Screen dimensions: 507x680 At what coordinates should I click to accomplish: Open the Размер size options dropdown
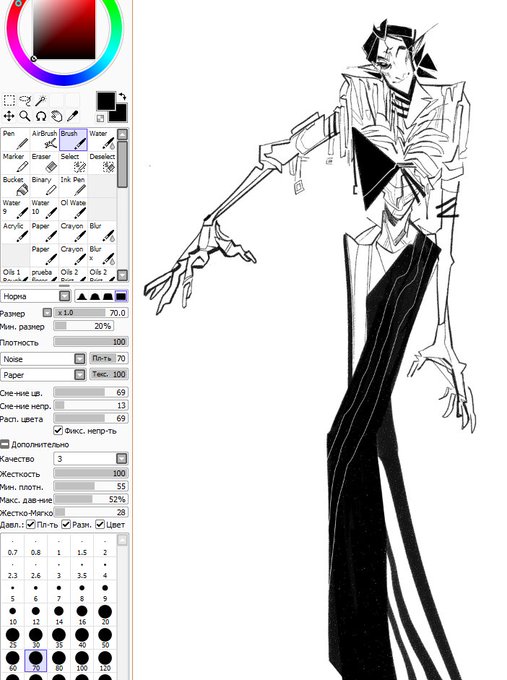click(x=47, y=313)
